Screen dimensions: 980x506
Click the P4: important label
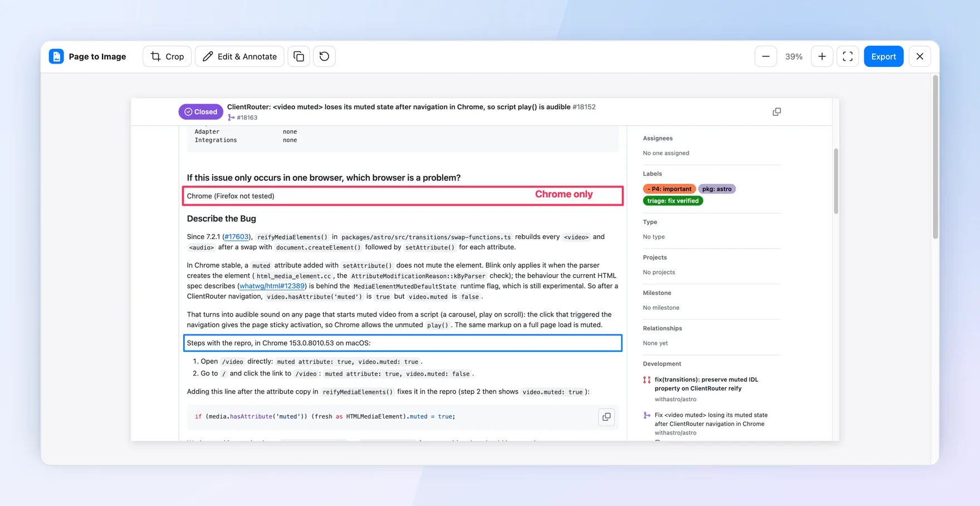tap(669, 189)
